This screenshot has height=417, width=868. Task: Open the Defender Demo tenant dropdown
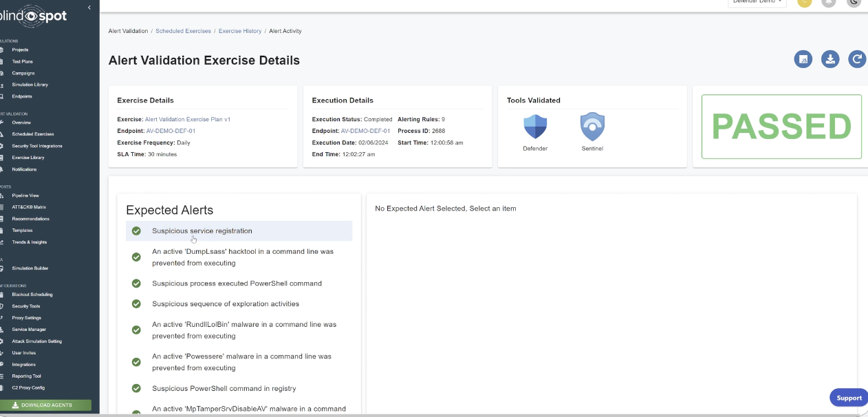pyautogui.click(x=757, y=2)
